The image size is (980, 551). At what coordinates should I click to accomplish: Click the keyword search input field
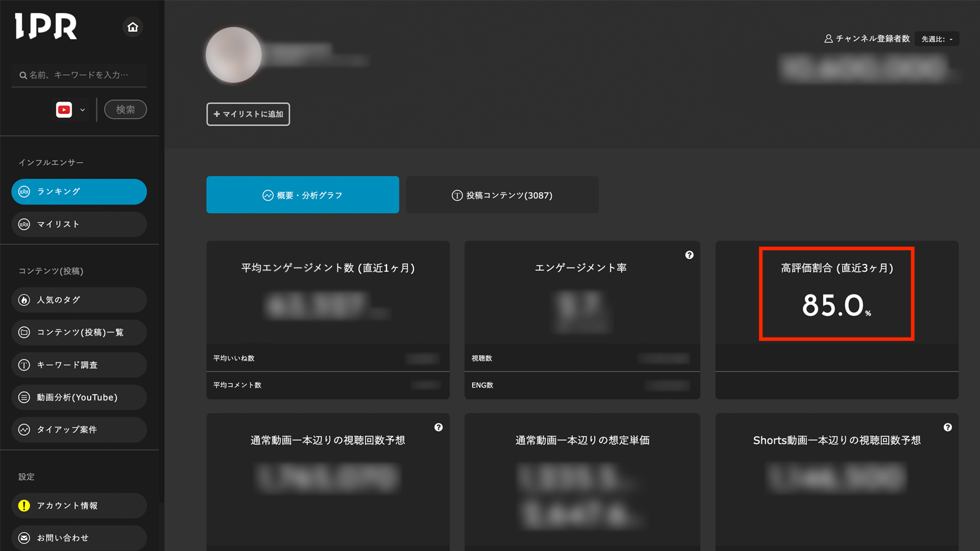pos(78,75)
